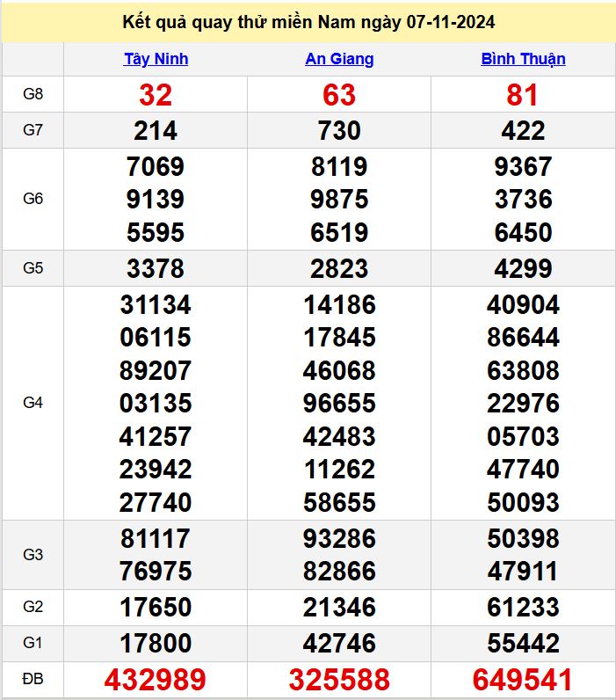Click the G4 number 06115

click(x=156, y=337)
